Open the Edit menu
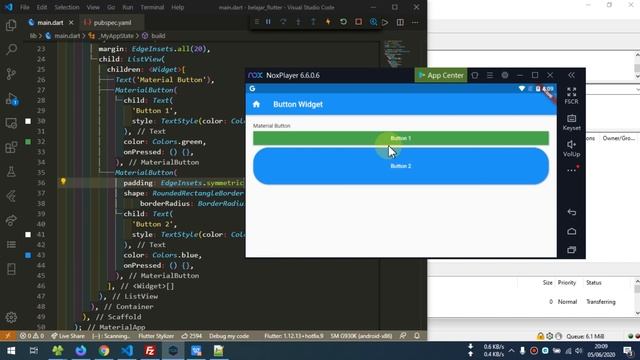The image size is (640, 360). (42, 7)
